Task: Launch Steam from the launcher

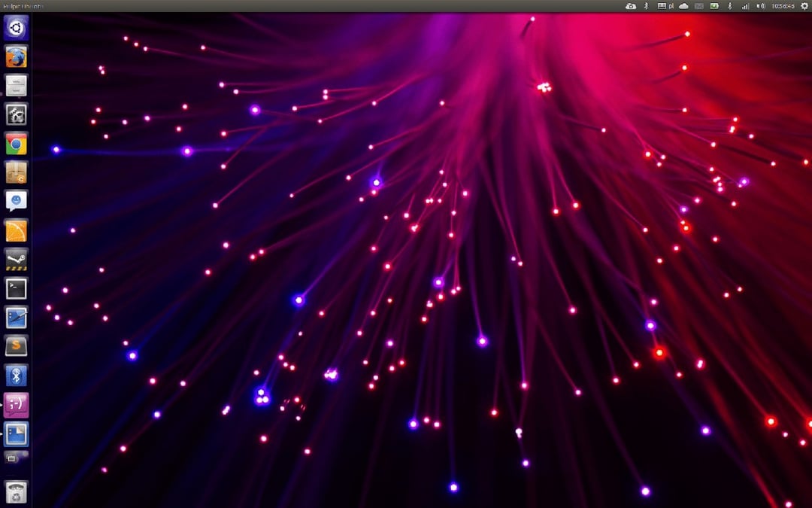Action: (x=16, y=259)
